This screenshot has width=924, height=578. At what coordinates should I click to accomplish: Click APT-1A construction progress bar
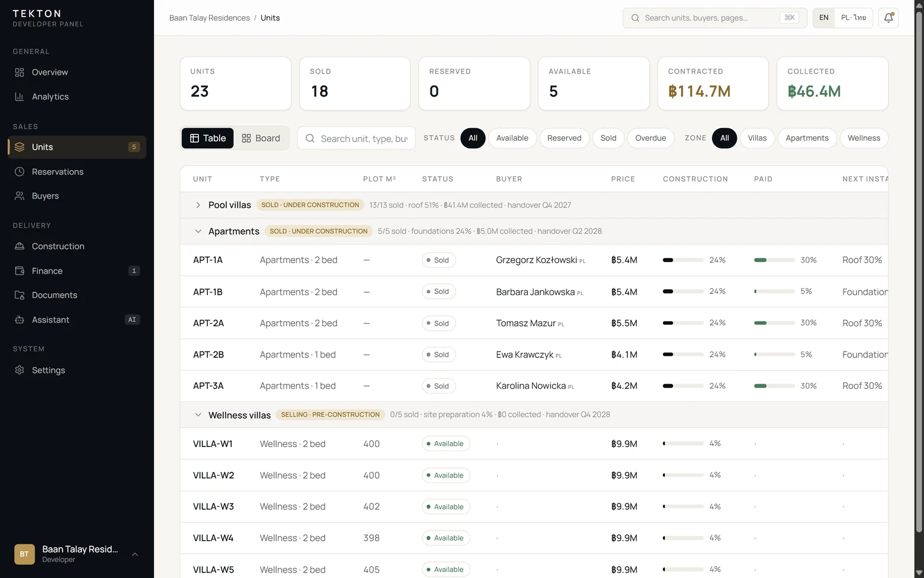tap(684, 260)
